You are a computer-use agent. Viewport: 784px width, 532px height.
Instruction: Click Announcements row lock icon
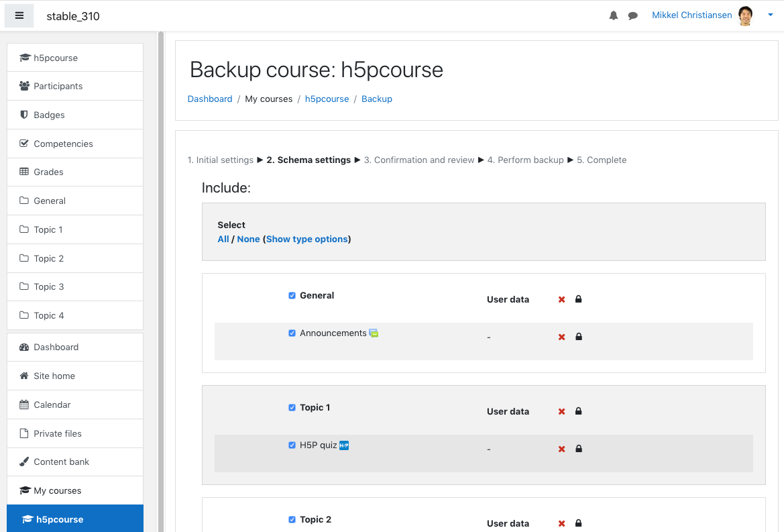579,337
